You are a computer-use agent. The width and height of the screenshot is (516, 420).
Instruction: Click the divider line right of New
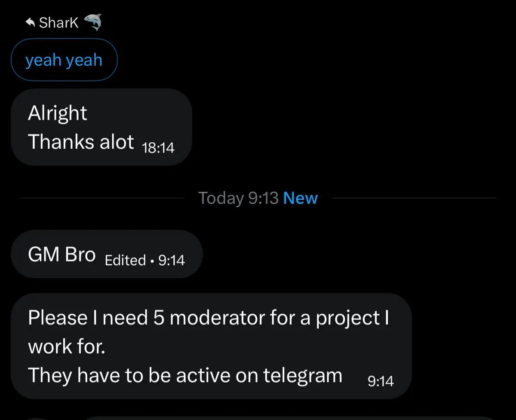point(413,198)
